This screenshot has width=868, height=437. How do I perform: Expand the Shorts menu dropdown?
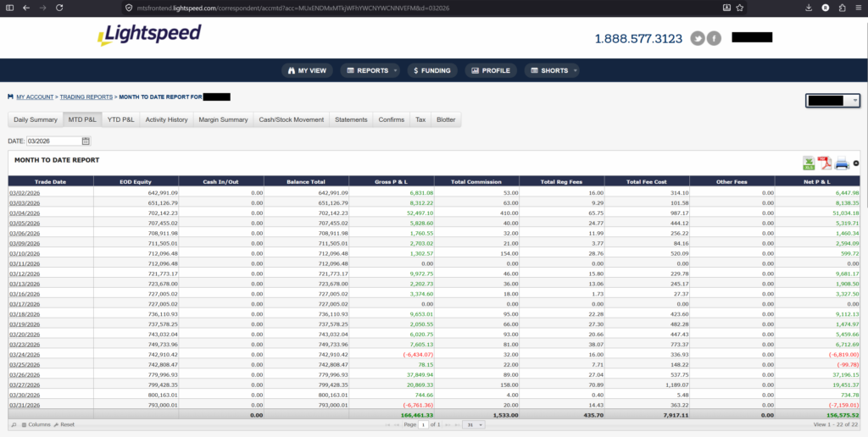click(x=551, y=70)
